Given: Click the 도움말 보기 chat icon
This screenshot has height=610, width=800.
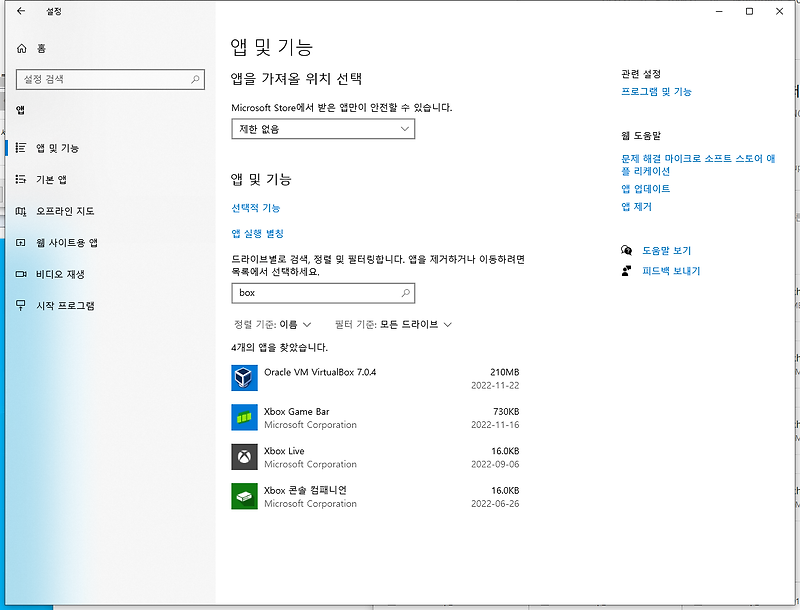Looking at the screenshot, I should pyautogui.click(x=627, y=250).
